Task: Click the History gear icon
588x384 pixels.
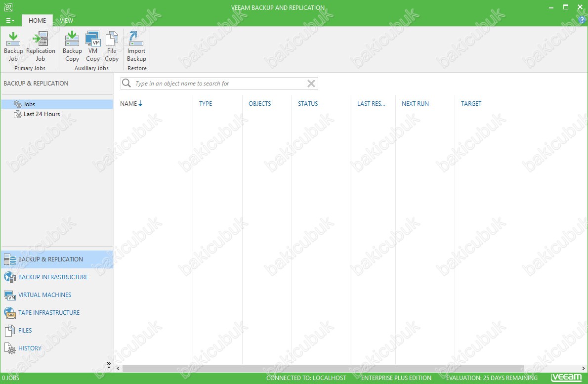Action: pyautogui.click(x=10, y=348)
